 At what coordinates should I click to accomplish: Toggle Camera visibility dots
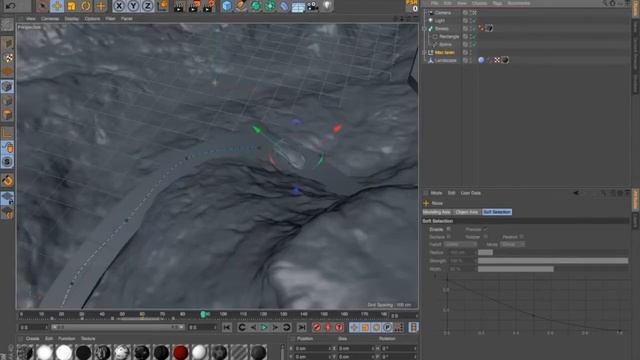coord(471,13)
